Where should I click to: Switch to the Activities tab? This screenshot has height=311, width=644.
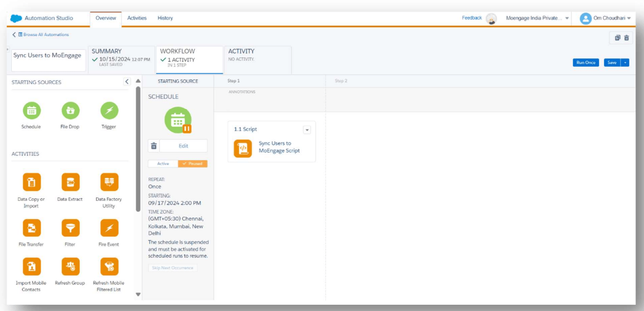(137, 18)
